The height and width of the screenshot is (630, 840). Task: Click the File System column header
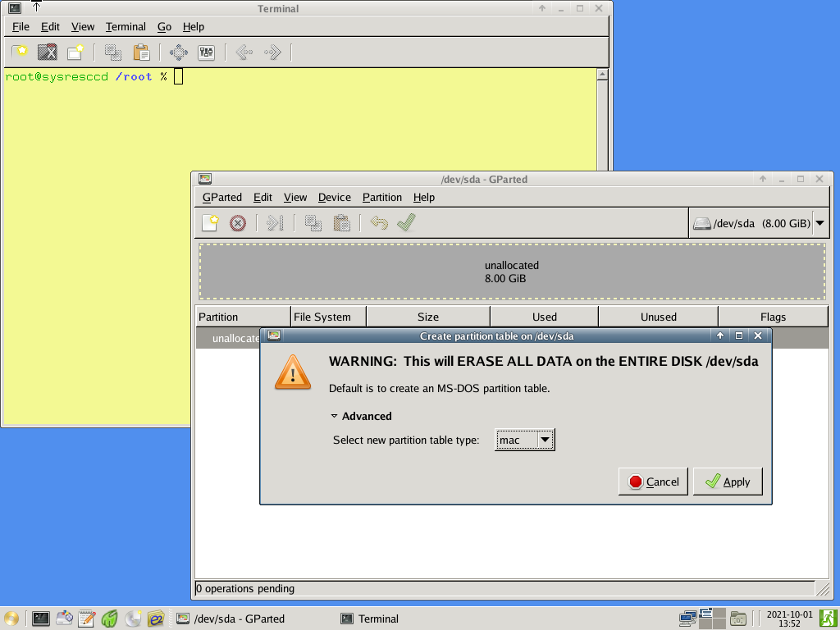328,317
